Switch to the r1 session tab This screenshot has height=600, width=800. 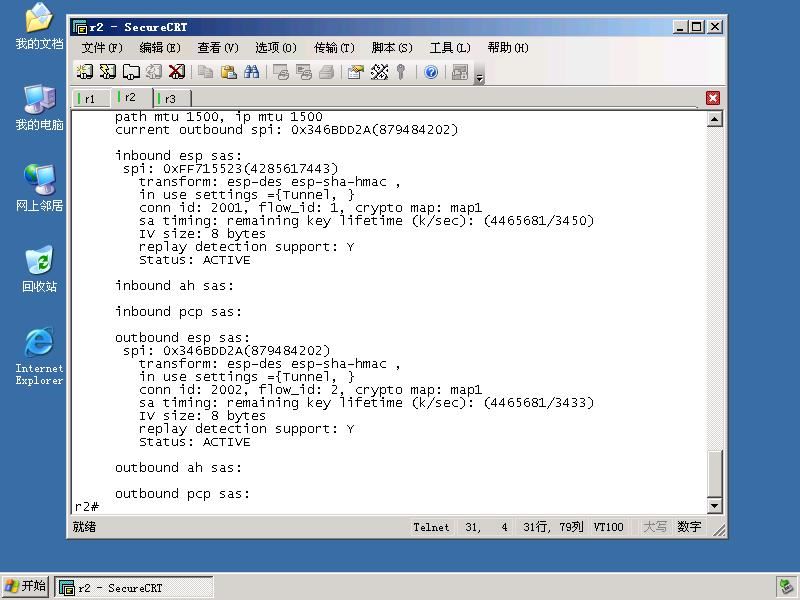tap(92, 98)
